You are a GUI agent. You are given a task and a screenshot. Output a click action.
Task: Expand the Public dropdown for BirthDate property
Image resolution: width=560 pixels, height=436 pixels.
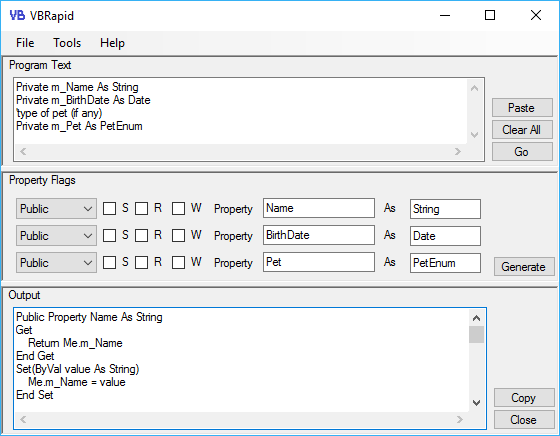(x=56, y=236)
